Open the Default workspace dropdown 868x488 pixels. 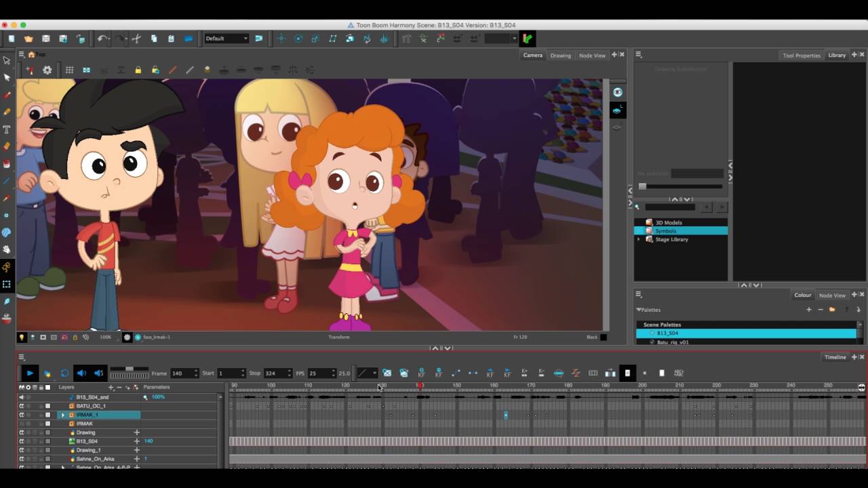(x=226, y=39)
